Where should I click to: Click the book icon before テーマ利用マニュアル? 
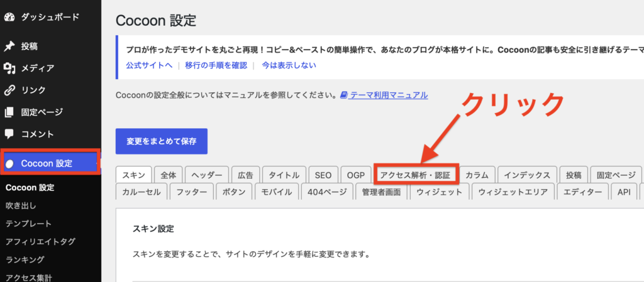point(344,95)
